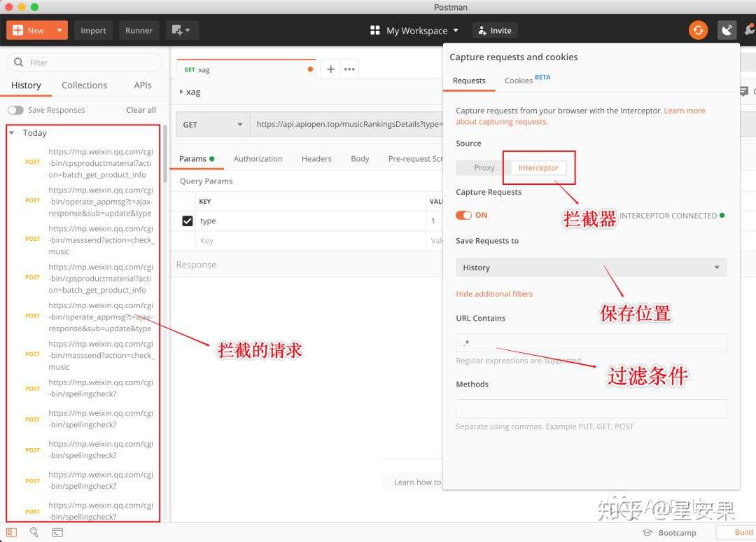Click the empty Key parameter cell
Screen dimensions: 756x542
tap(310, 241)
